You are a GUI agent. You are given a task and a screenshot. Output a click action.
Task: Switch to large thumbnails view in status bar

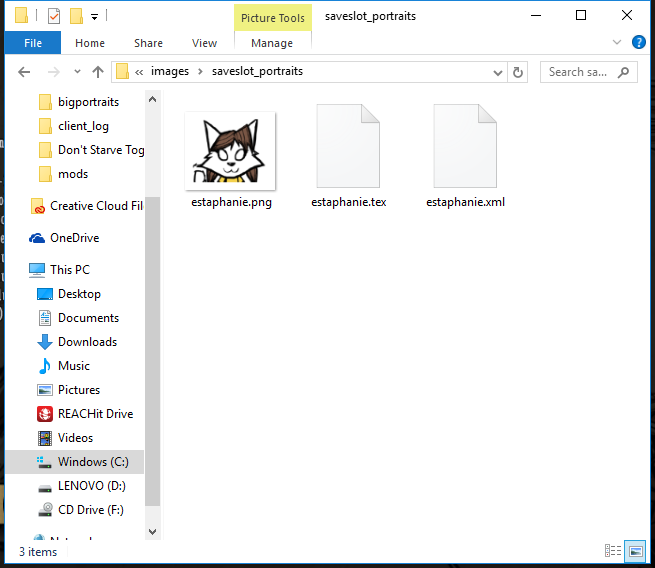coord(634,551)
